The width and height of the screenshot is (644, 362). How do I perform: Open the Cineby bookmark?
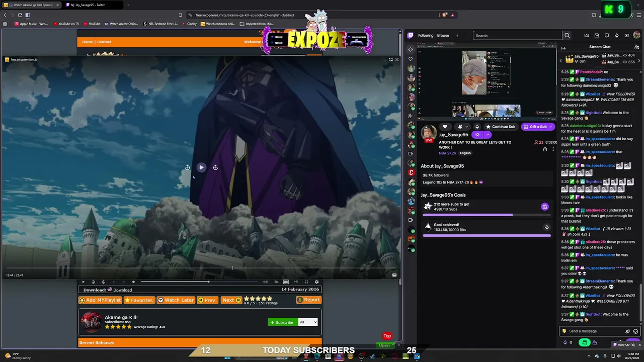pos(189,24)
